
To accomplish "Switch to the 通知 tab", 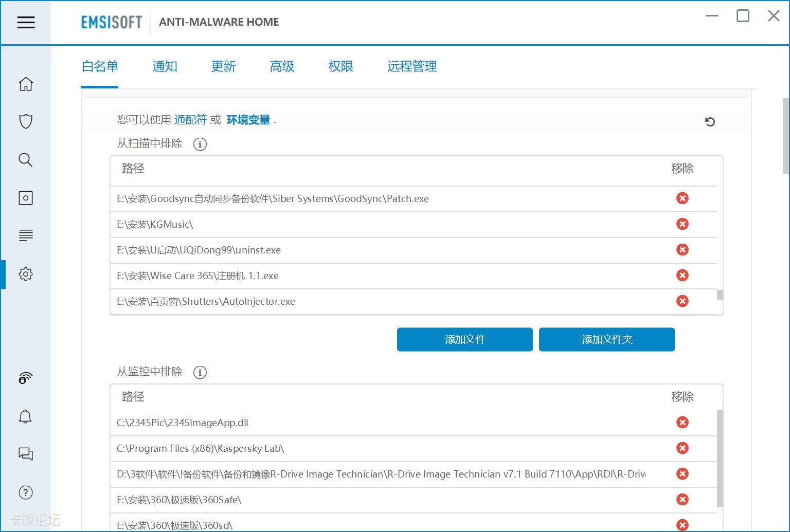I will click(x=165, y=66).
